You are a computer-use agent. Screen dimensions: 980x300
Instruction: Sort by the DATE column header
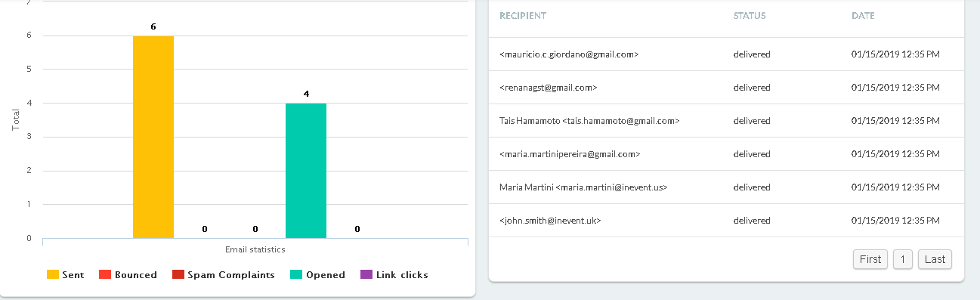[863, 16]
